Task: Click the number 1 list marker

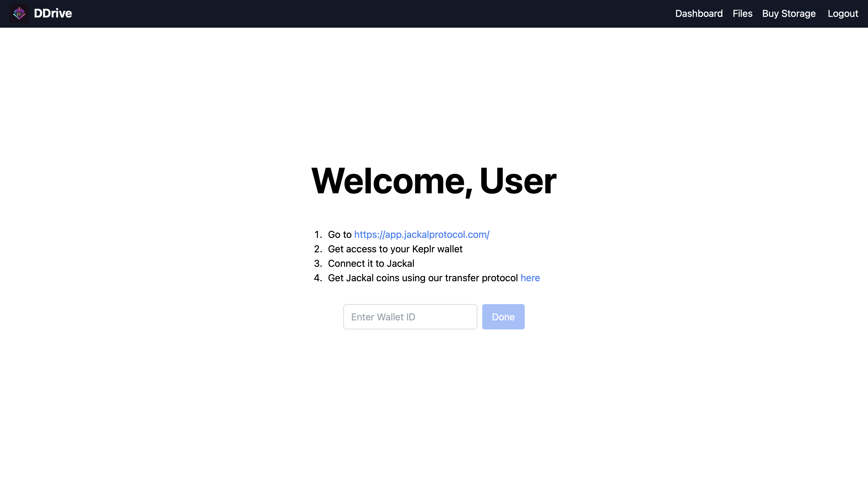Action: pyautogui.click(x=317, y=235)
